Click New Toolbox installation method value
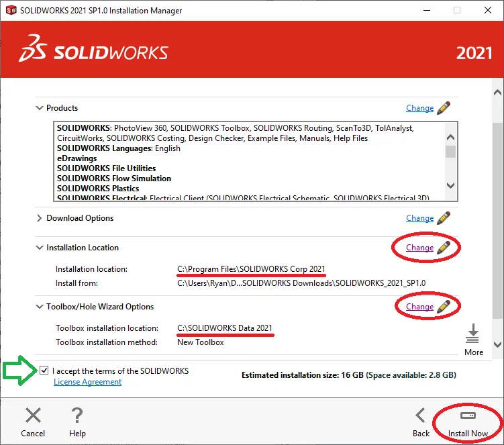The height and width of the screenshot is (445, 504). coord(200,342)
